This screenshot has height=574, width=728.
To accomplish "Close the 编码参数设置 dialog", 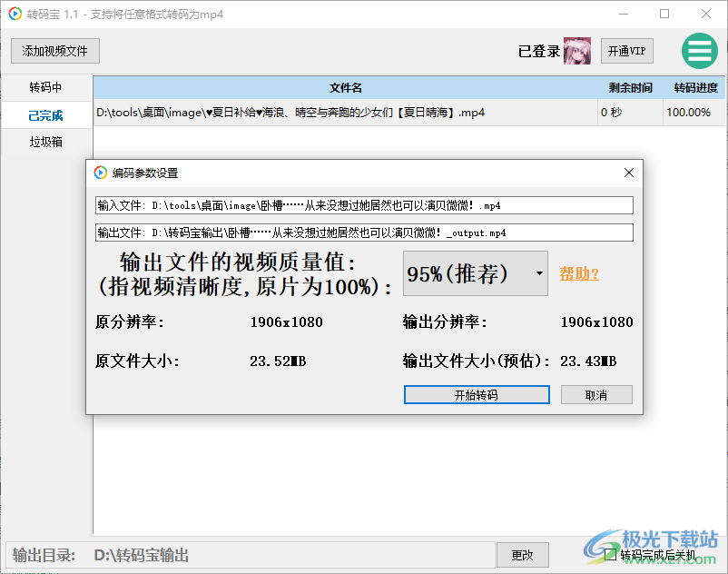I will 629,173.
